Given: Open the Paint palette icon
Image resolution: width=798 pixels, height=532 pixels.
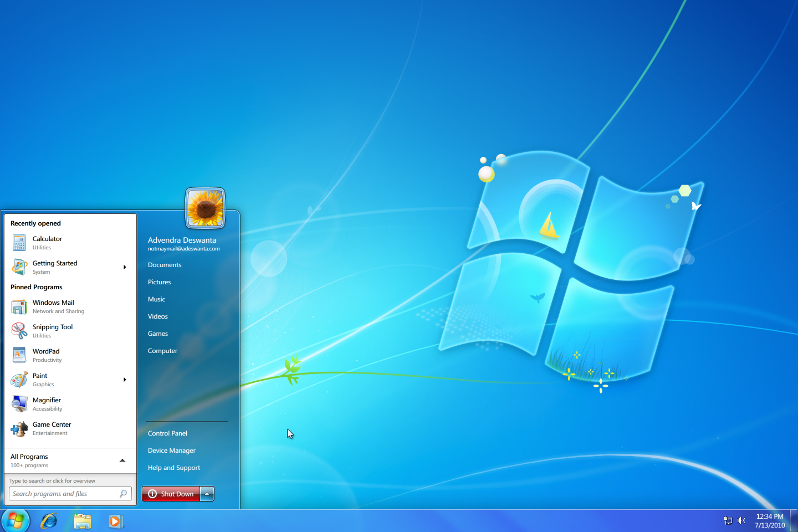Looking at the screenshot, I should [19, 380].
